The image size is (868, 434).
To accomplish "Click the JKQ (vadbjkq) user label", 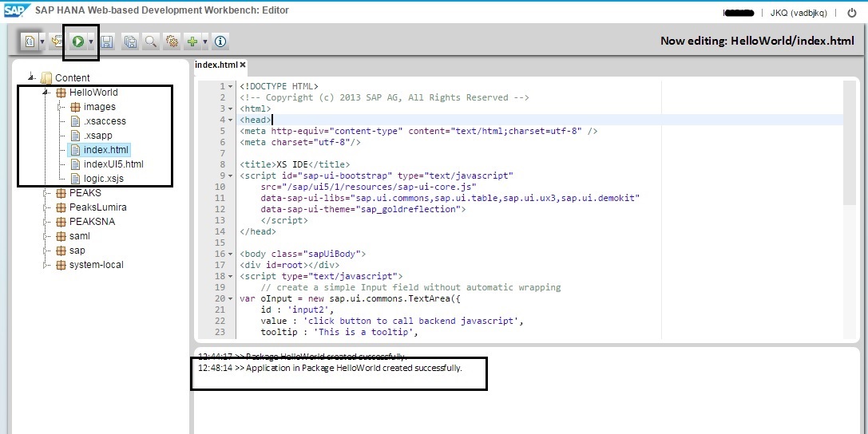I will tap(799, 13).
